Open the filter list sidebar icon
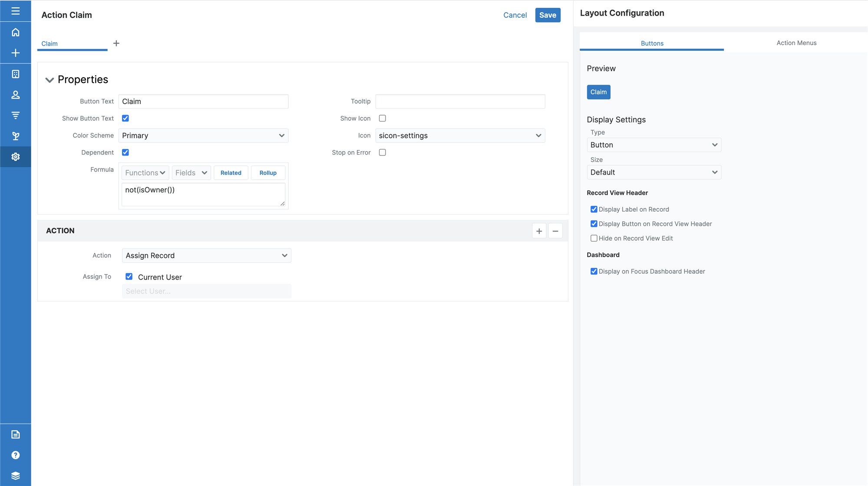Viewport: 868px width, 486px height. pos(16,115)
